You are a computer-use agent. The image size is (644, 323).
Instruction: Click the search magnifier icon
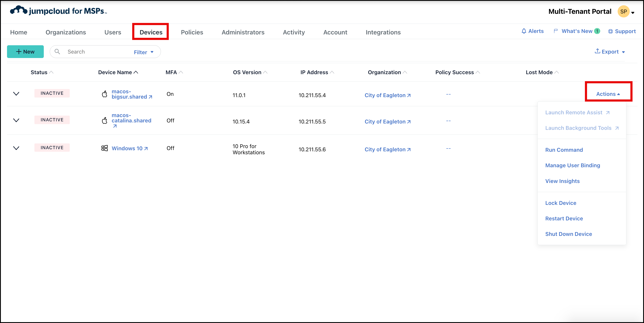[x=57, y=51]
